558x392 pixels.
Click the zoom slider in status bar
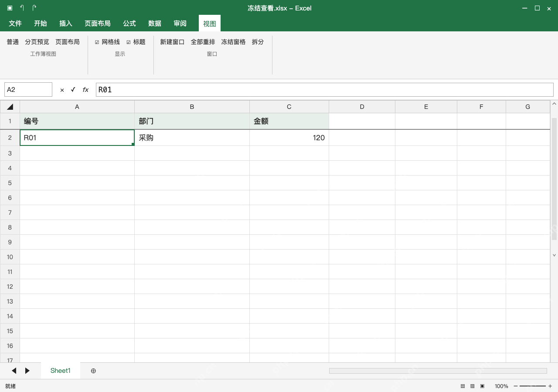point(533,386)
